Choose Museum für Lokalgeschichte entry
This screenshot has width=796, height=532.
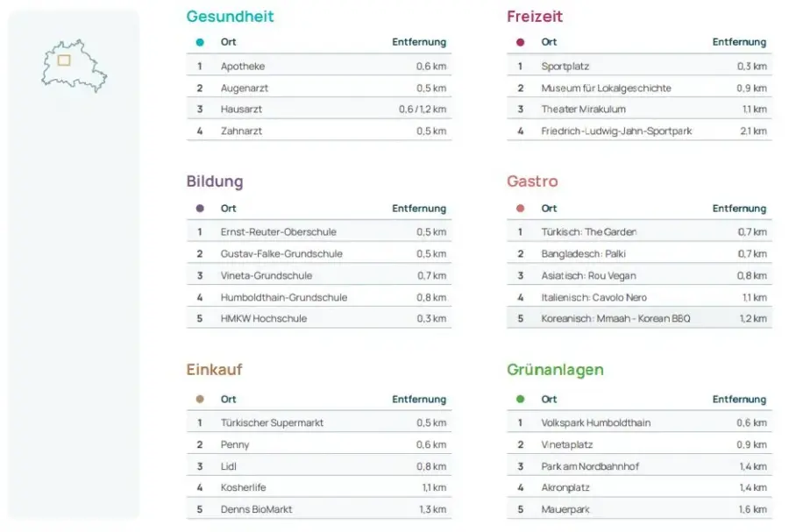[x=606, y=89]
